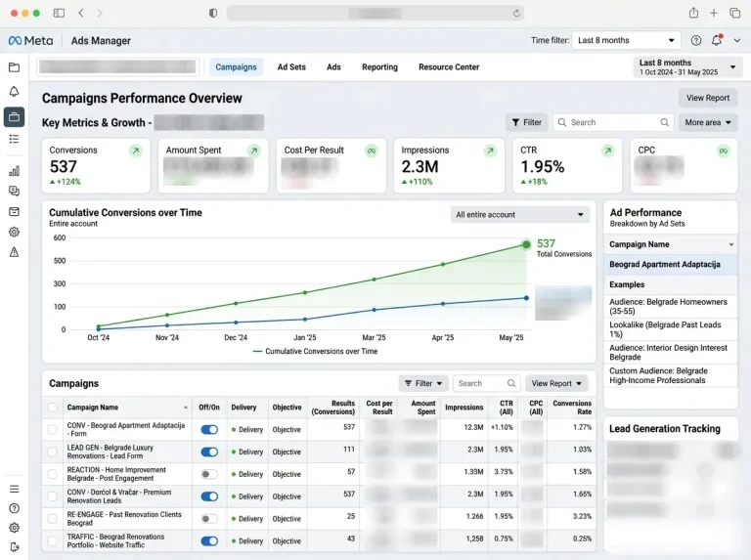
Task: Switch to the Ad Sets tab
Action: (x=291, y=67)
